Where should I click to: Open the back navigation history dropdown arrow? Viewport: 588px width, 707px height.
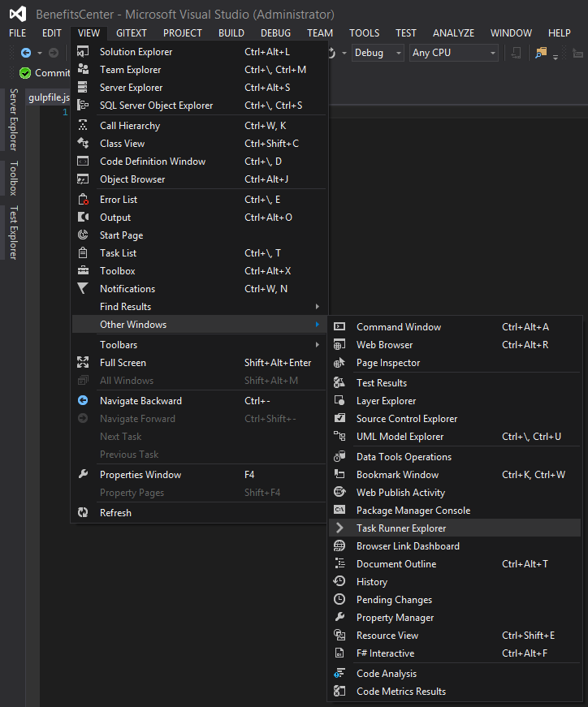(40, 54)
